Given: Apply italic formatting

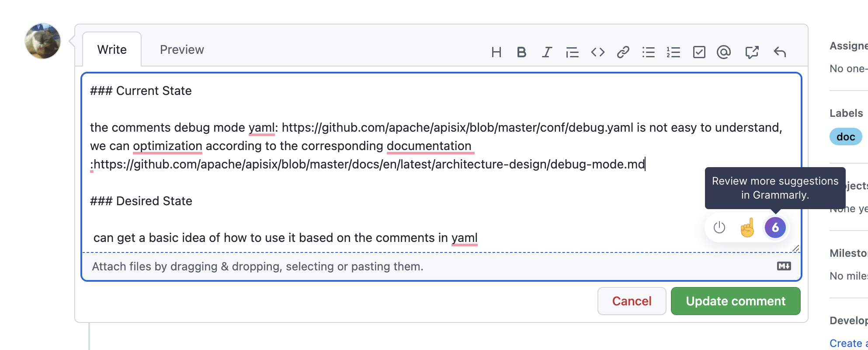Looking at the screenshot, I should tap(546, 52).
